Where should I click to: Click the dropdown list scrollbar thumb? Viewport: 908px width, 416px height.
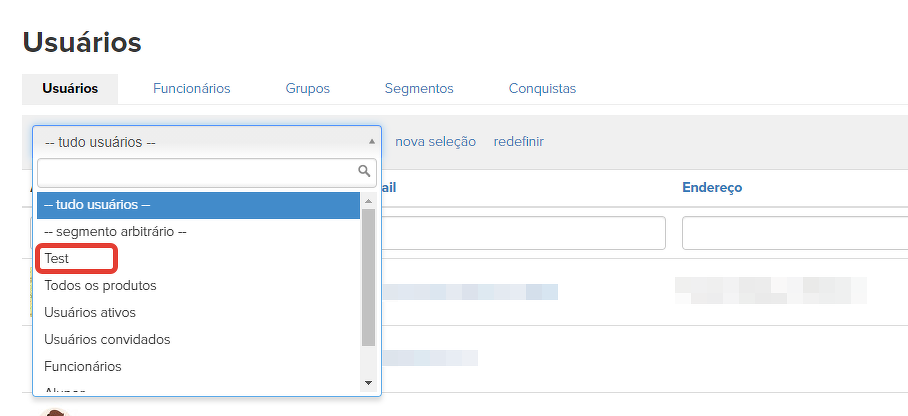[x=368, y=275]
